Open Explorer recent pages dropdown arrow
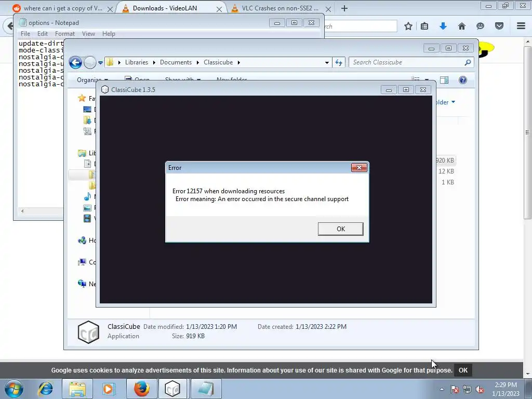This screenshot has height=399, width=532. point(100,62)
